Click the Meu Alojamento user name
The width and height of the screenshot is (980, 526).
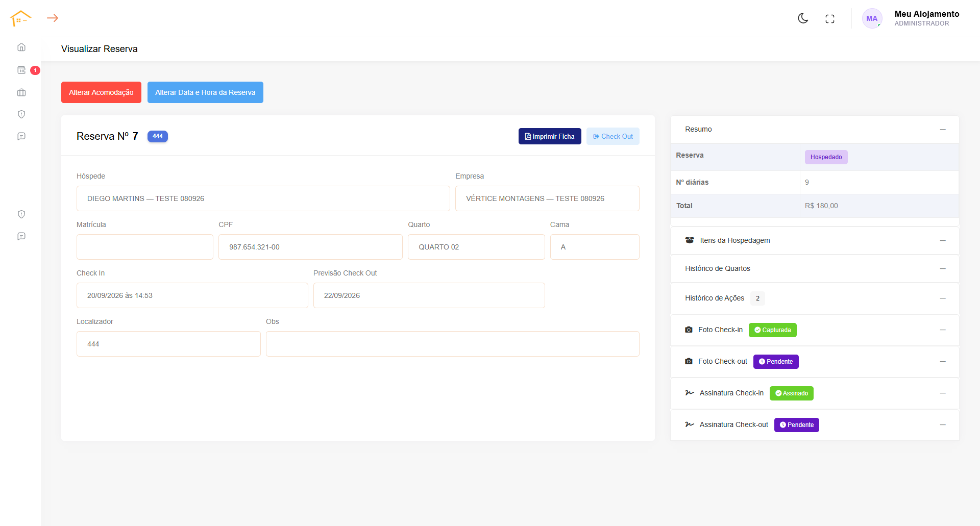[x=927, y=14]
